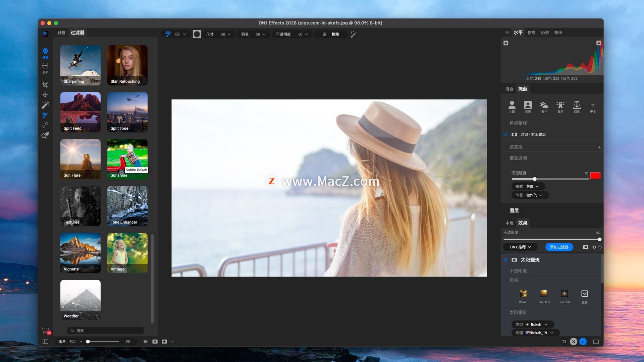644x362 pixels.
Task: Toggle the 太阳耀斑 filter on/off circle
Action: click(x=505, y=260)
